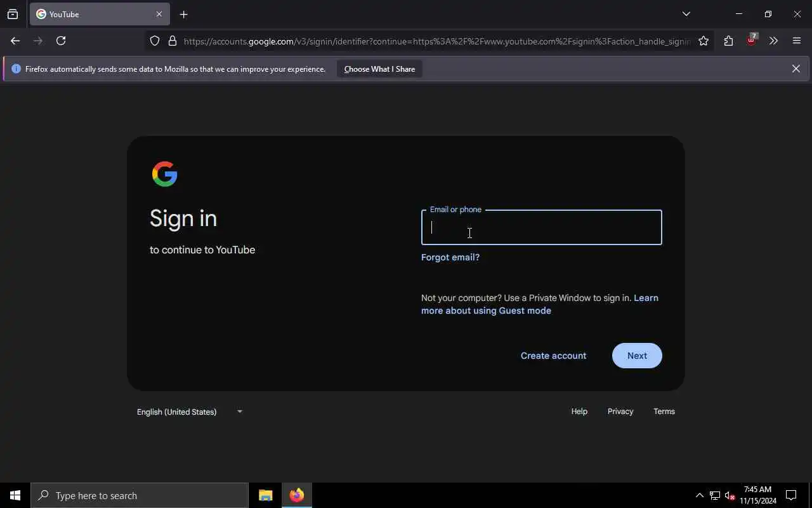Open Firefox View recent browsing icon
This screenshot has width=812, height=508.
13,14
